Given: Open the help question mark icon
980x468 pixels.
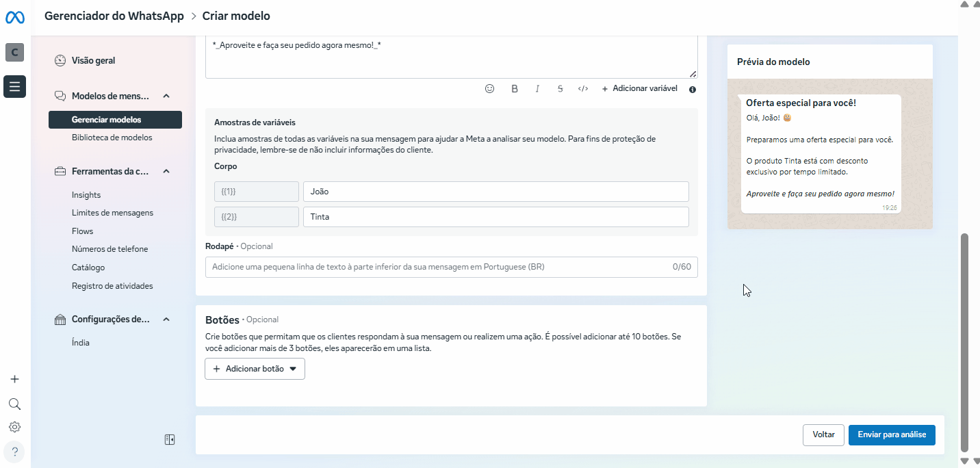Looking at the screenshot, I should (x=14, y=452).
